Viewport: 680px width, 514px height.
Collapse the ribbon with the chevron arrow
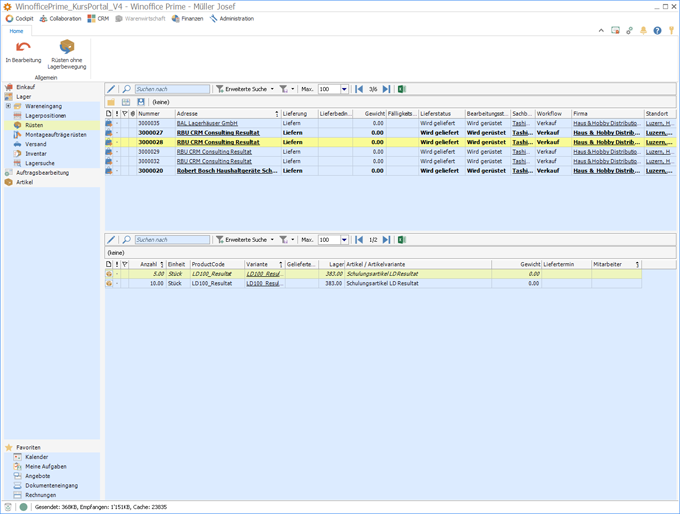click(x=601, y=30)
